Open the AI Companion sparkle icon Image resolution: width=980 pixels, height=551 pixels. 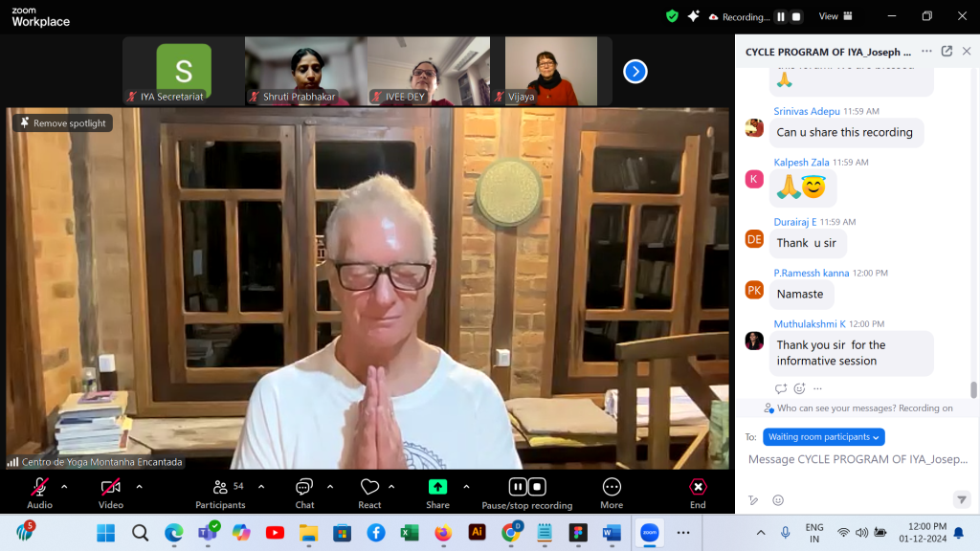click(694, 16)
